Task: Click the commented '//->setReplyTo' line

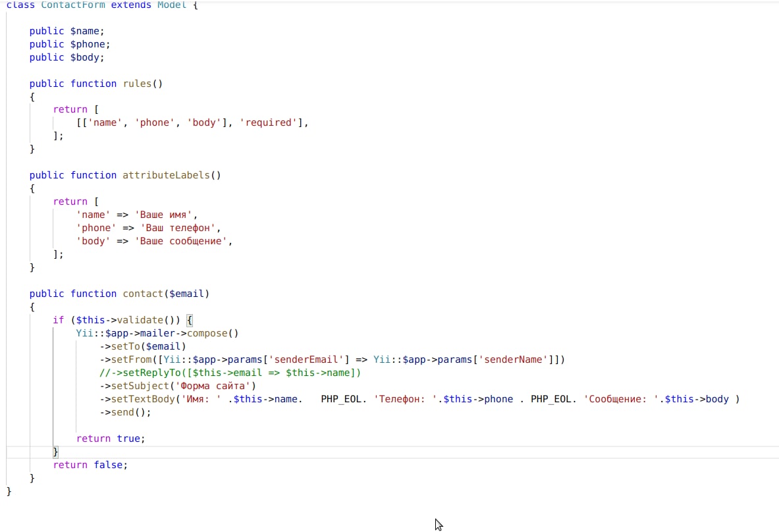Action: point(230,373)
